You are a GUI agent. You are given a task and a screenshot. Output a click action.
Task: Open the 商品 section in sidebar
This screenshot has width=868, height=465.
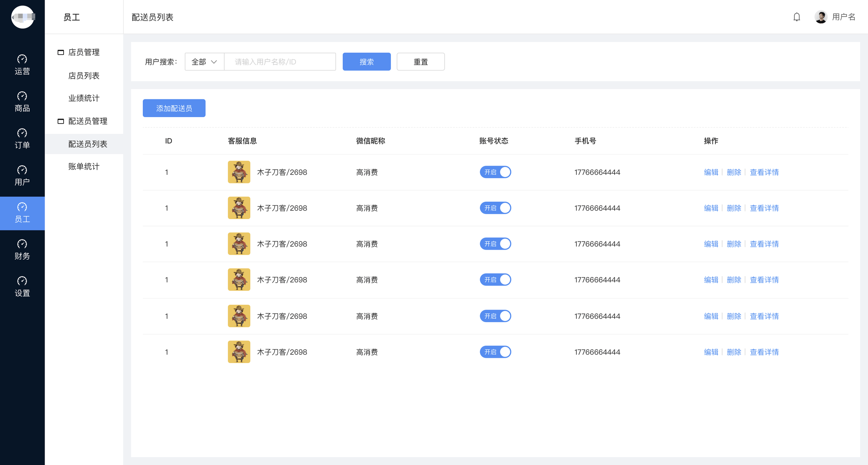pyautogui.click(x=22, y=102)
